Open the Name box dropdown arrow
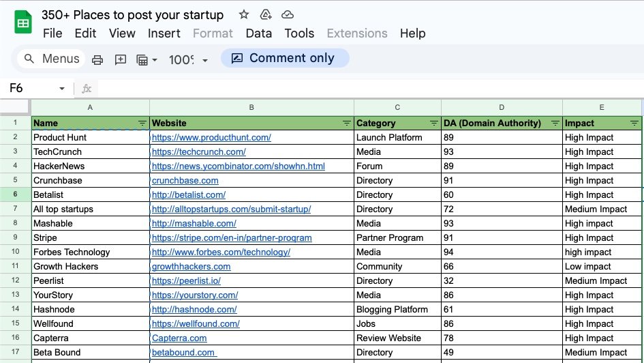 (61, 89)
